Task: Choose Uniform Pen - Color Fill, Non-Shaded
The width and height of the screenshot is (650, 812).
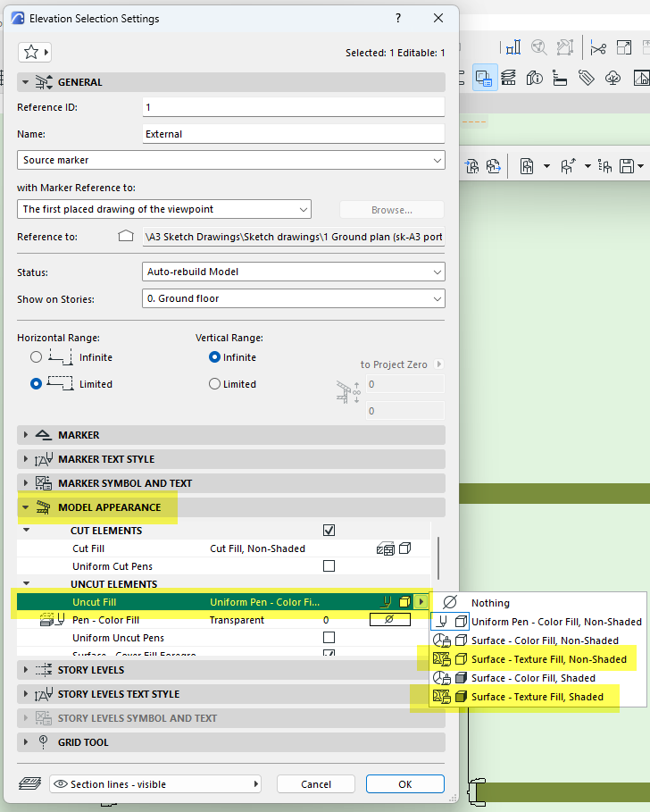Action: pyautogui.click(x=538, y=622)
